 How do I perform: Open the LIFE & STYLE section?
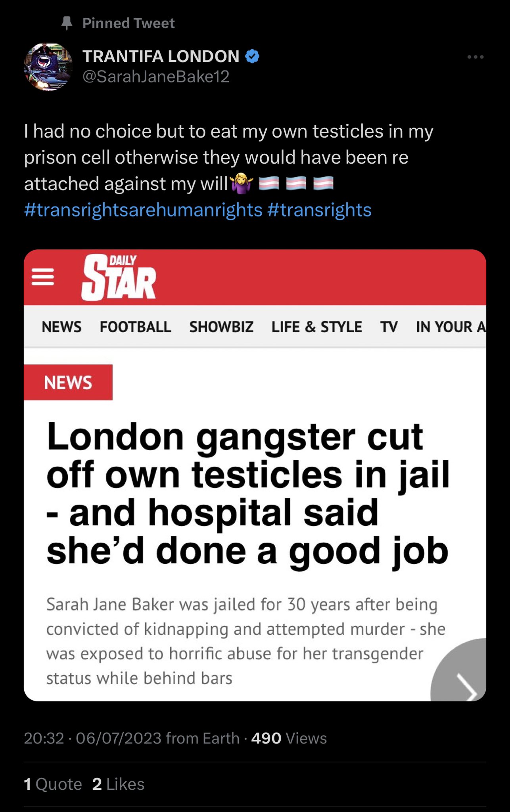[316, 327]
